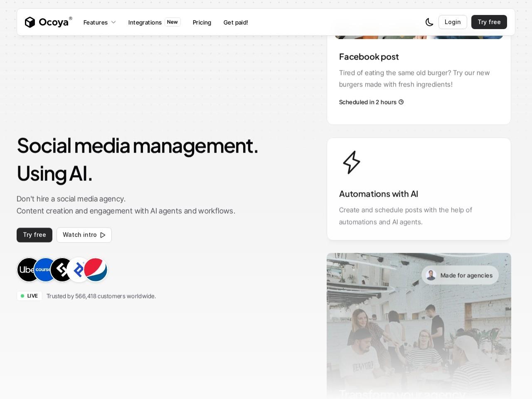Click Try free in the navigation bar
Viewport: 532px width, 399px height.
[489, 22]
